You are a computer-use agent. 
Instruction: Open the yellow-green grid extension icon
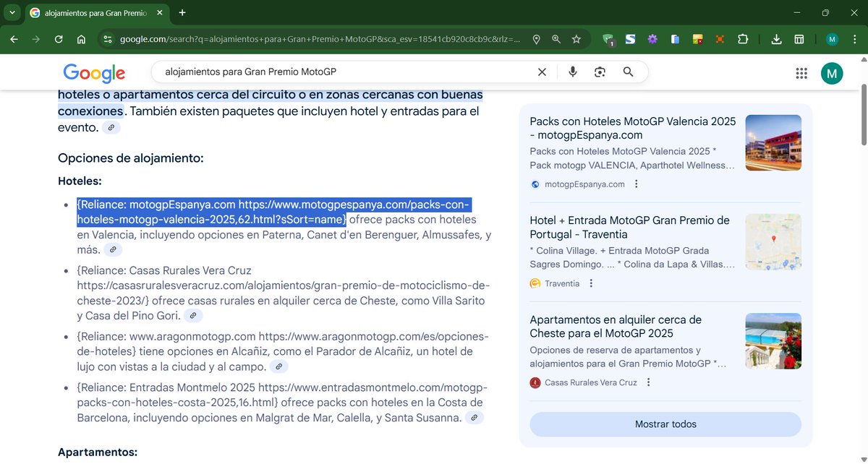tap(697, 40)
